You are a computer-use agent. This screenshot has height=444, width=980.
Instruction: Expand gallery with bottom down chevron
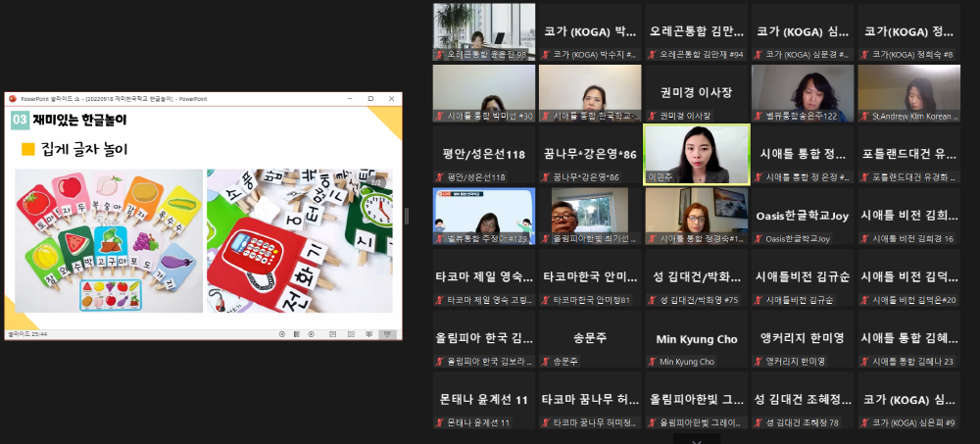click(x=697, y=440)
